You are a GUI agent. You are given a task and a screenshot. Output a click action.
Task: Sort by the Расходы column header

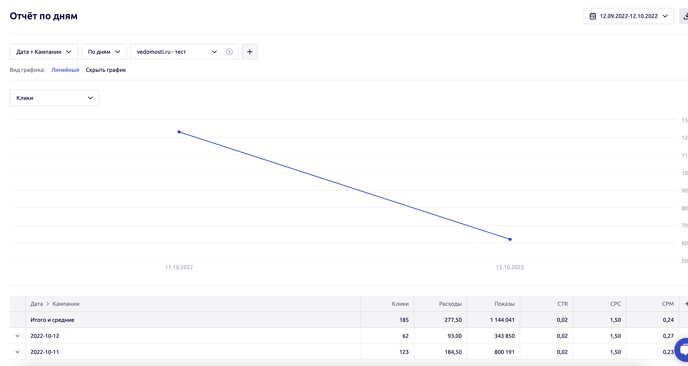[x=450, y=304]
